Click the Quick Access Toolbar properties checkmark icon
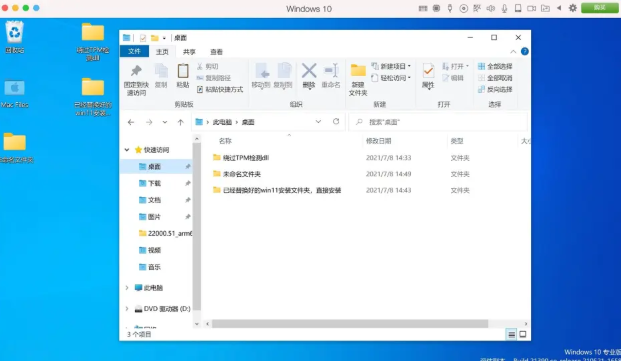This screenshot has width=621, height=361. [143, 38]
